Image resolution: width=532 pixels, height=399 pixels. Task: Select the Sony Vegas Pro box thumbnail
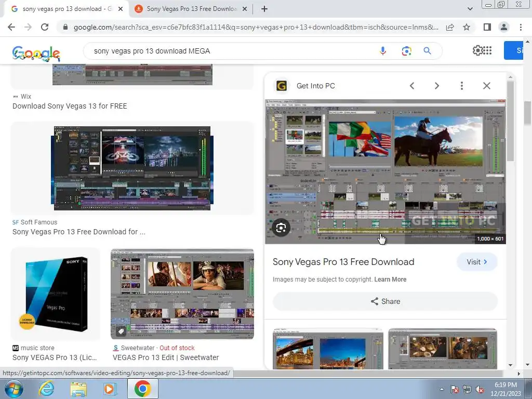coord(56,294)
